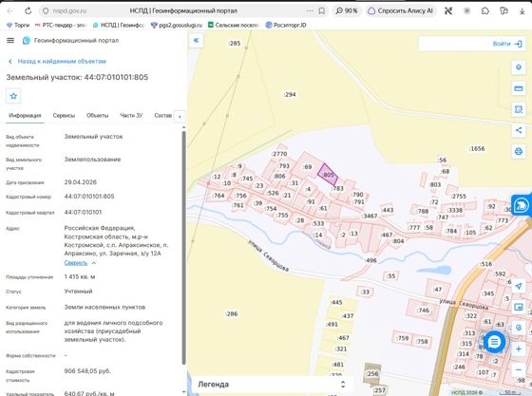Expand the Легенда panel

[272, 385]
